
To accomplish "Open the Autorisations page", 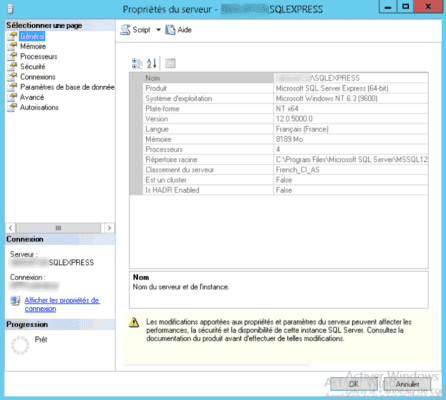I will pos(39,107).
